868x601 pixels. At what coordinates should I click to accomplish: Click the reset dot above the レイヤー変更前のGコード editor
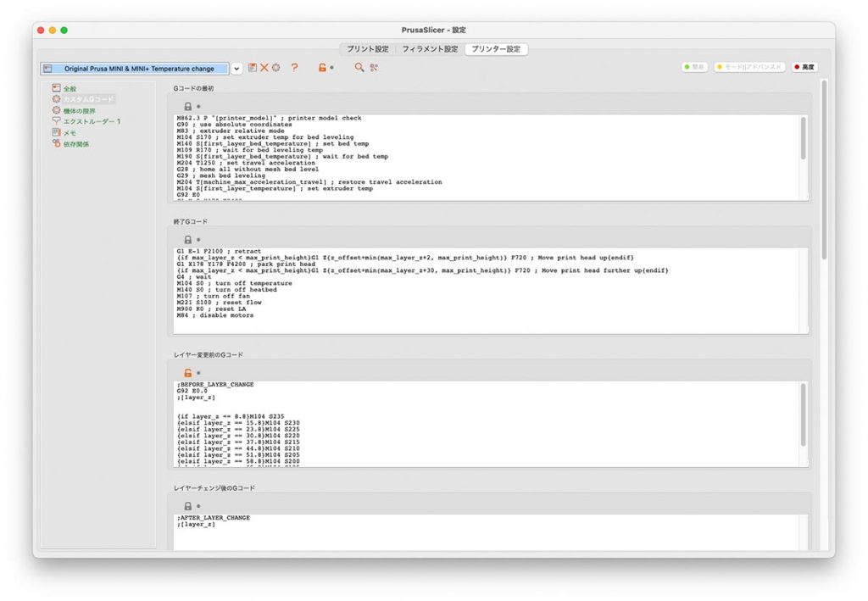pyautogui.click(x=198, y=373)
